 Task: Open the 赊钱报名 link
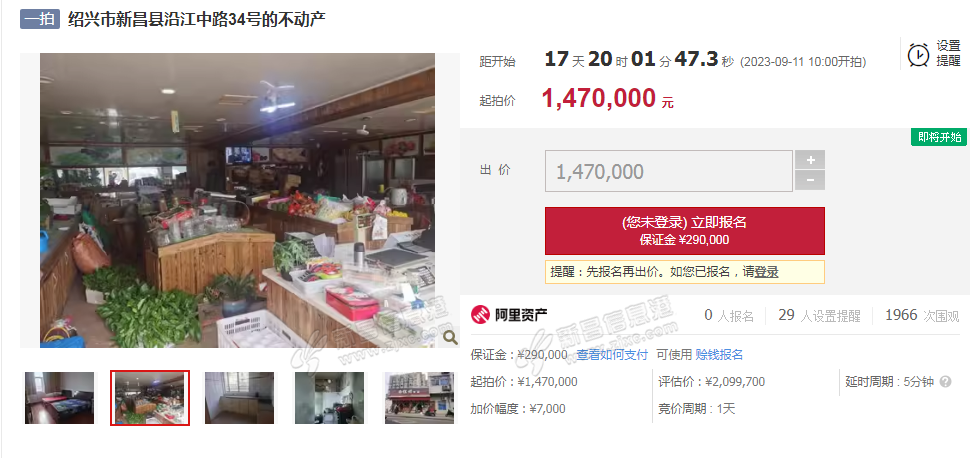point(719,355)
